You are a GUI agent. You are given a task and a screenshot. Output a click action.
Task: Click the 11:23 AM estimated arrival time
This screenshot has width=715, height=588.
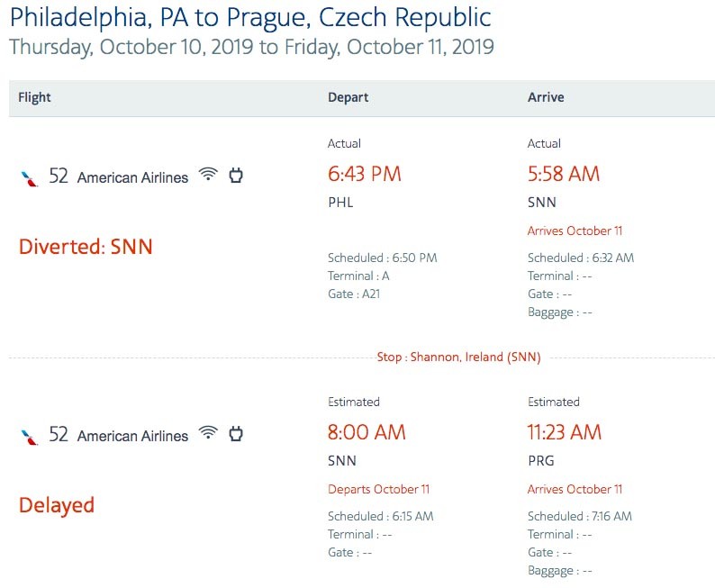pos(565,432)
